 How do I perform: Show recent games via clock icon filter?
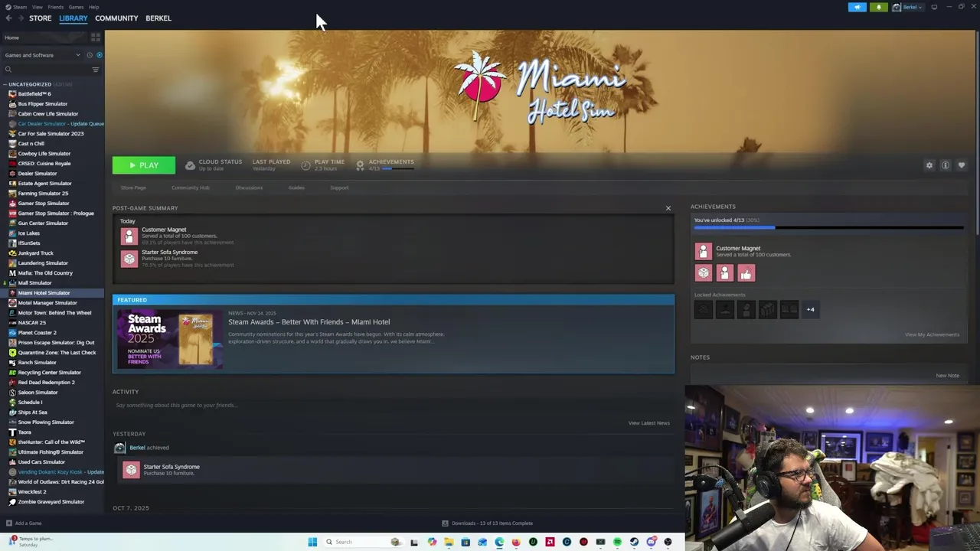[x=89, y=55]
